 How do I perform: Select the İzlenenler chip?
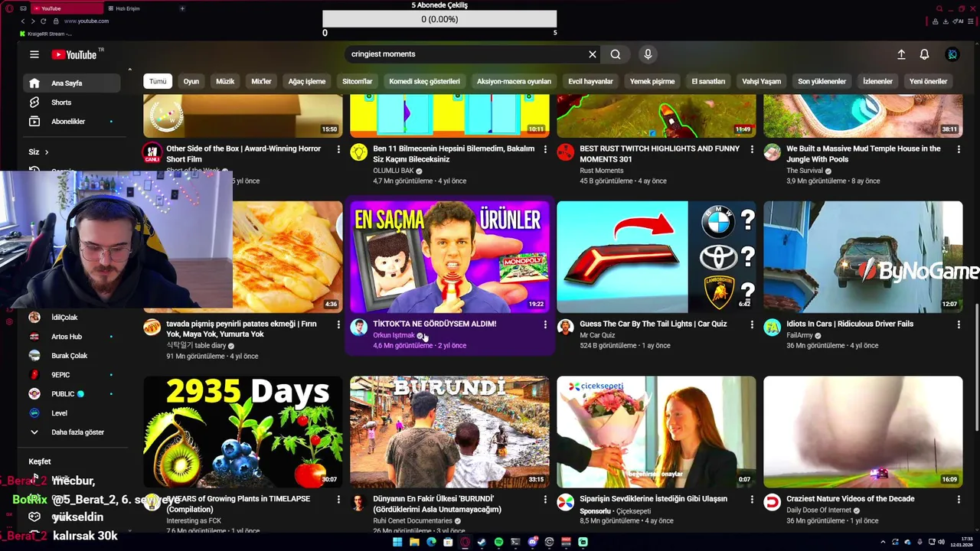(x=878, y=81)
